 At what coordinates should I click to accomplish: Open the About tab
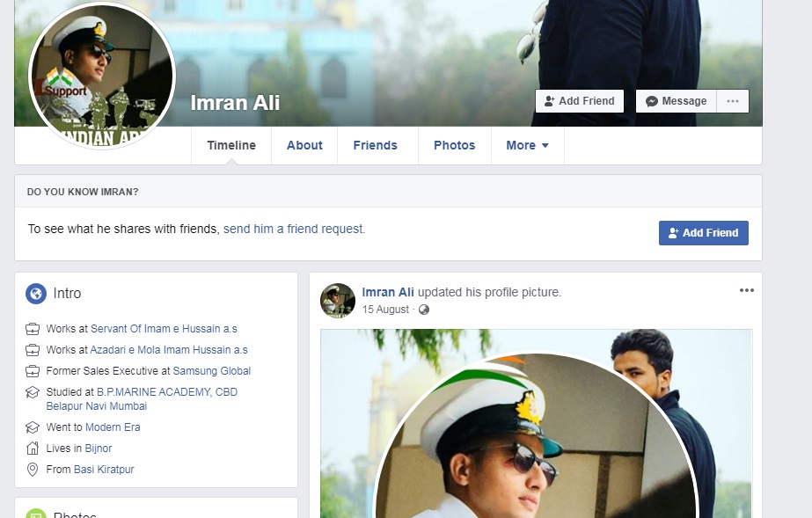pos(304,145)
